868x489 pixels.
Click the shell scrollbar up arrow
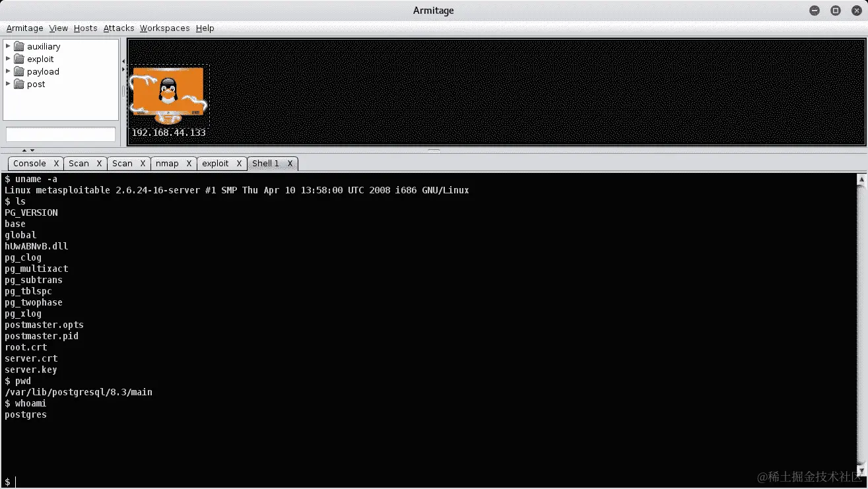tap(861, 179)
